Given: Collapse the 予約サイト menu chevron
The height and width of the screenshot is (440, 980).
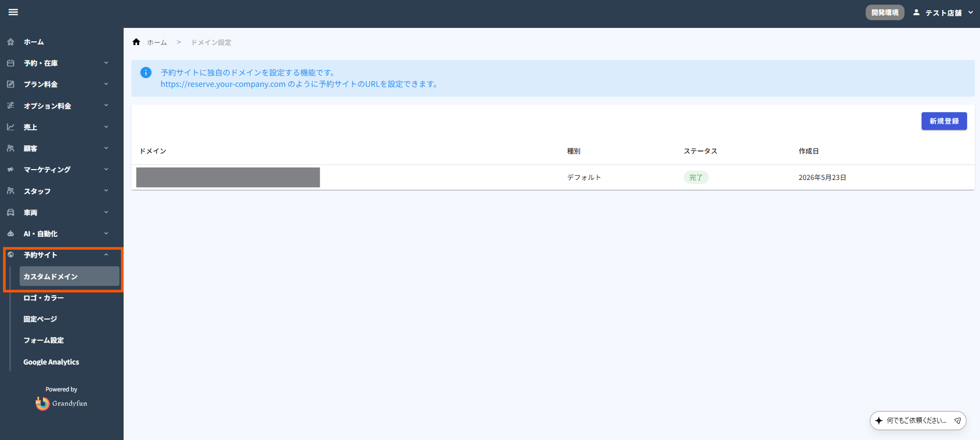Looking at the screenshot, I should 106,255.
